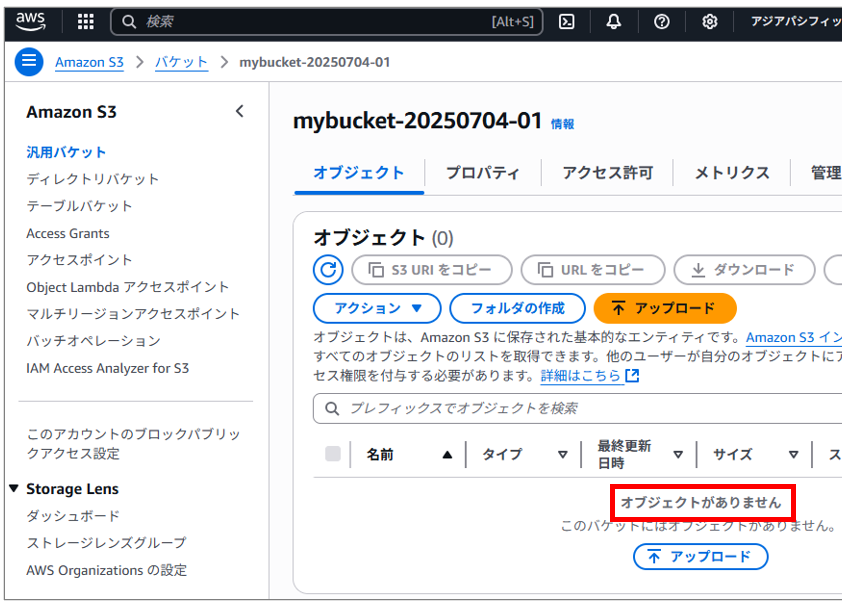Sort by サイズ column arrow

793,455
